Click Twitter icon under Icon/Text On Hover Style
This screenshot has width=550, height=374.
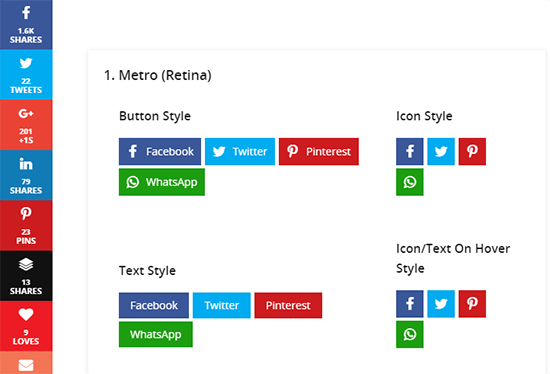[441, 304]
